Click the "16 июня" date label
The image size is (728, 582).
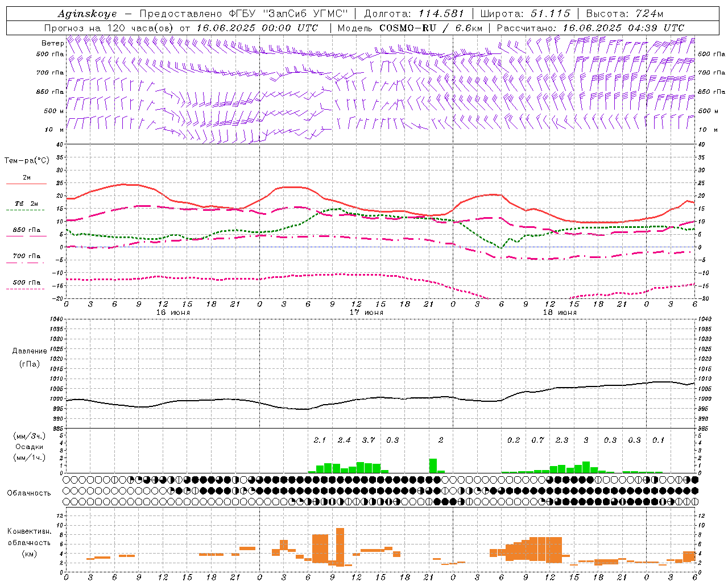tap(173, 313)
